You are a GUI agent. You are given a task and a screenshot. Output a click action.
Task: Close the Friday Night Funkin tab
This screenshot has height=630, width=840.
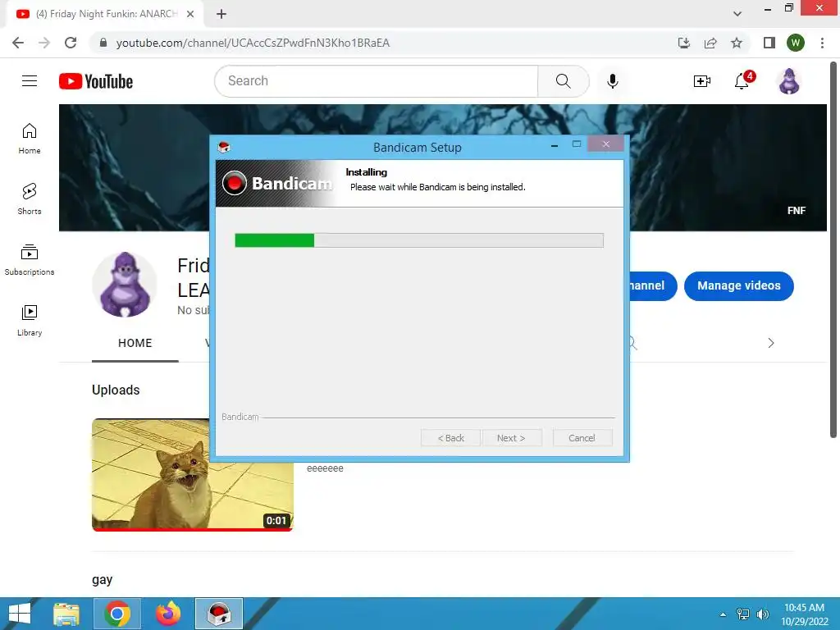click(x=190, y=14)
